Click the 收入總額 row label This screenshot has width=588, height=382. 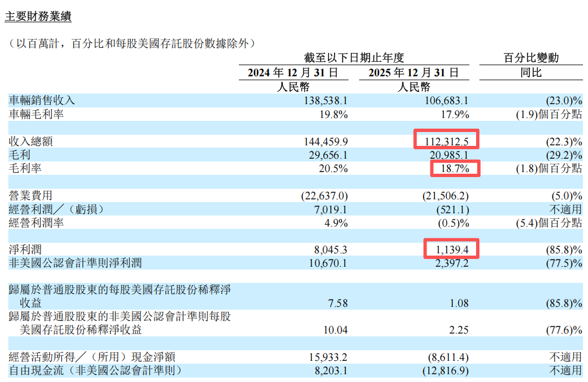tap(31, 141)
